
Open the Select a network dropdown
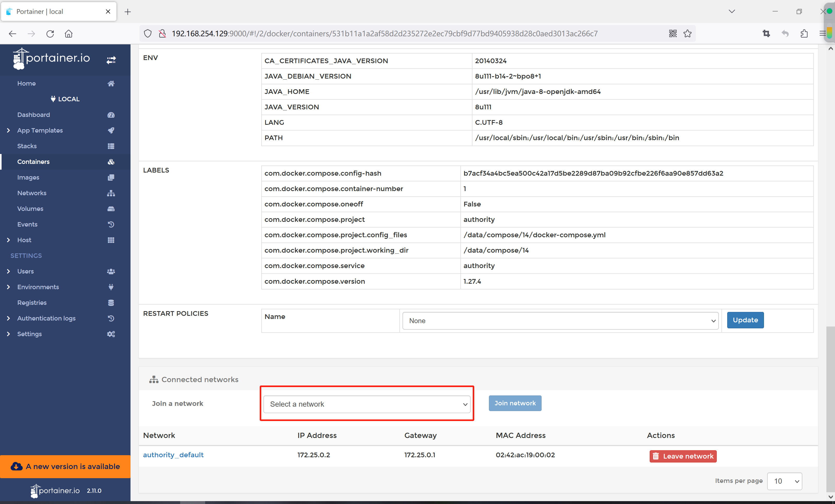pos(367,404)
